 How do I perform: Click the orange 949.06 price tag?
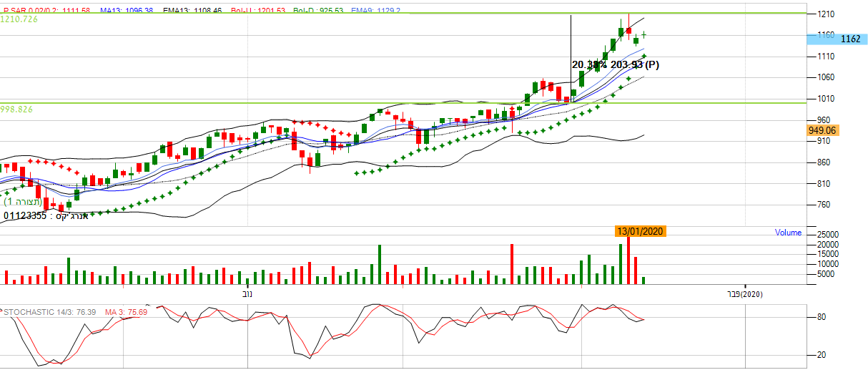[822, 130]
